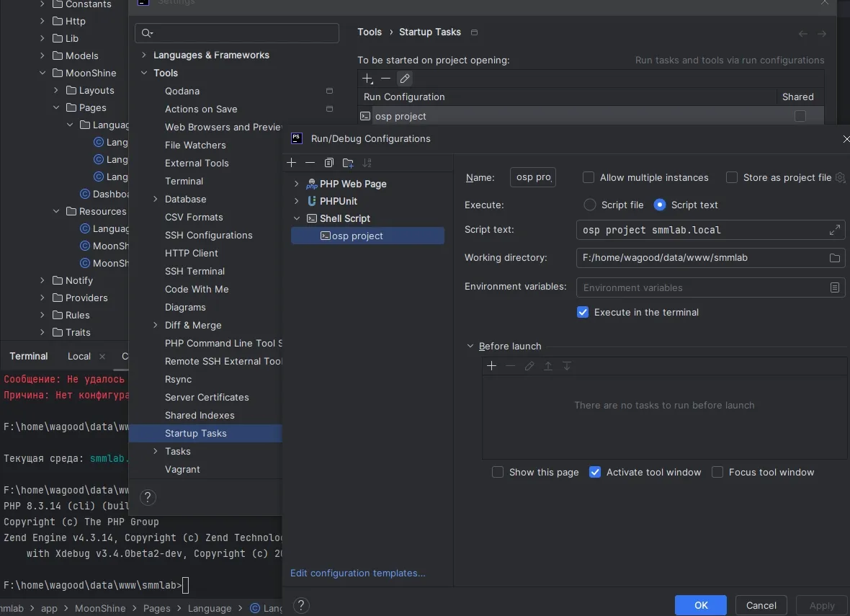Click the project-level icon beside Startup Tasks breadcrumb
This screenshot has width=850, height=616.
474,32
